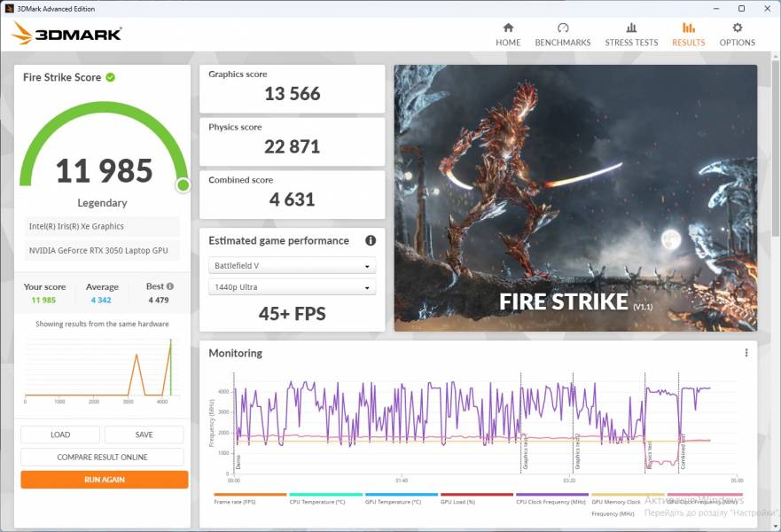Show info icon next to Best
The image size is (781, 532).
pyautogui.click(x=170, y=286)
